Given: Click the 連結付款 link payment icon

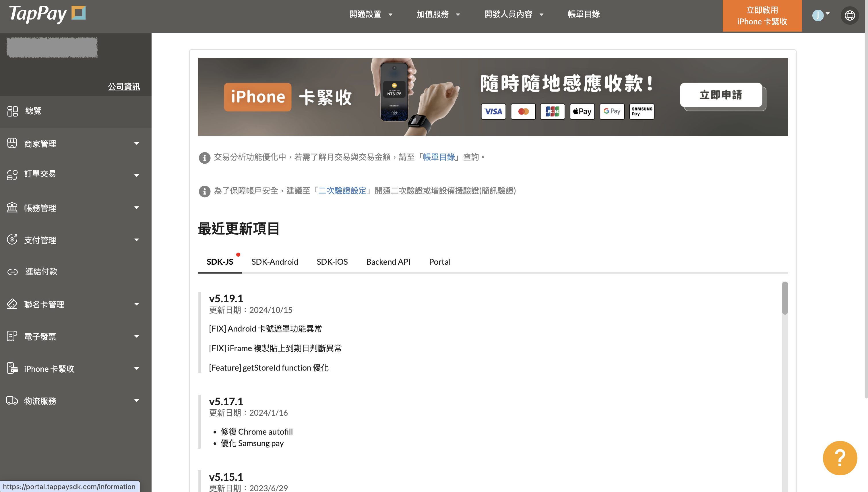Looking at the screenshot, I should click(12, 272).
